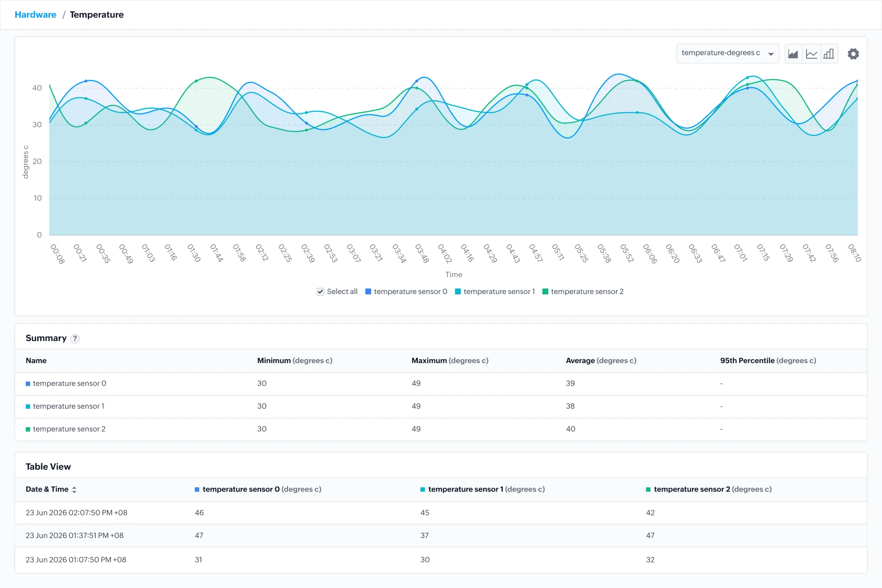Select temperature sensor 0 summary row name
Screen dimensions: 882x588
[70, 384]
